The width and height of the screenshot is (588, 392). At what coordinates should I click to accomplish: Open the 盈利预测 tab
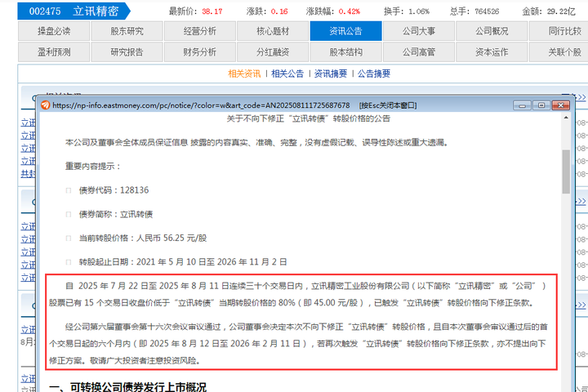(x=54, y=52)
